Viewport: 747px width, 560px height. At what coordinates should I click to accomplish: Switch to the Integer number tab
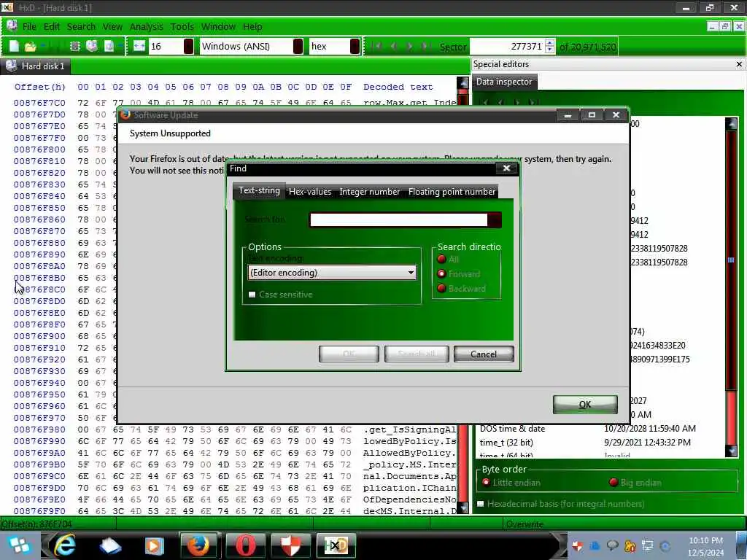pos(369,192)
